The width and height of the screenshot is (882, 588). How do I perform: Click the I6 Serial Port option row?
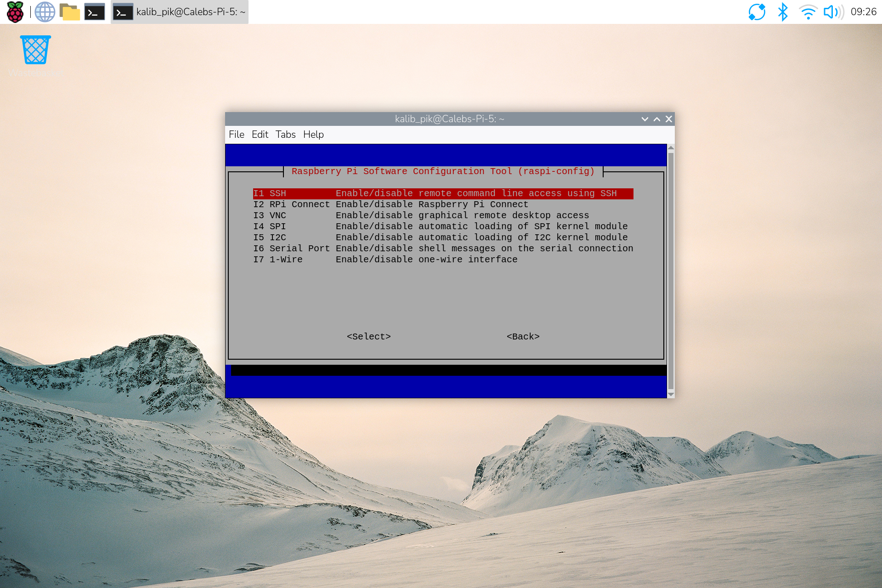click(x=443, y=249)
